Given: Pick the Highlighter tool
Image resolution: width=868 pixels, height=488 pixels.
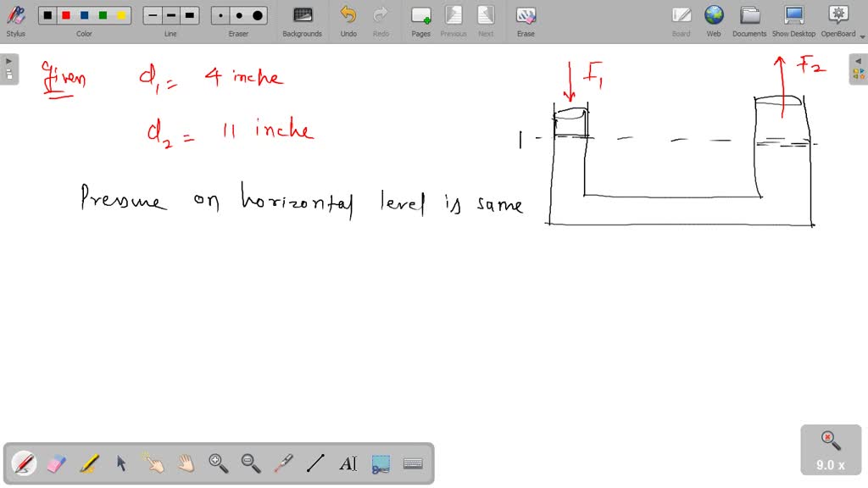Looking at the screenshot, I should click(89, 463).
